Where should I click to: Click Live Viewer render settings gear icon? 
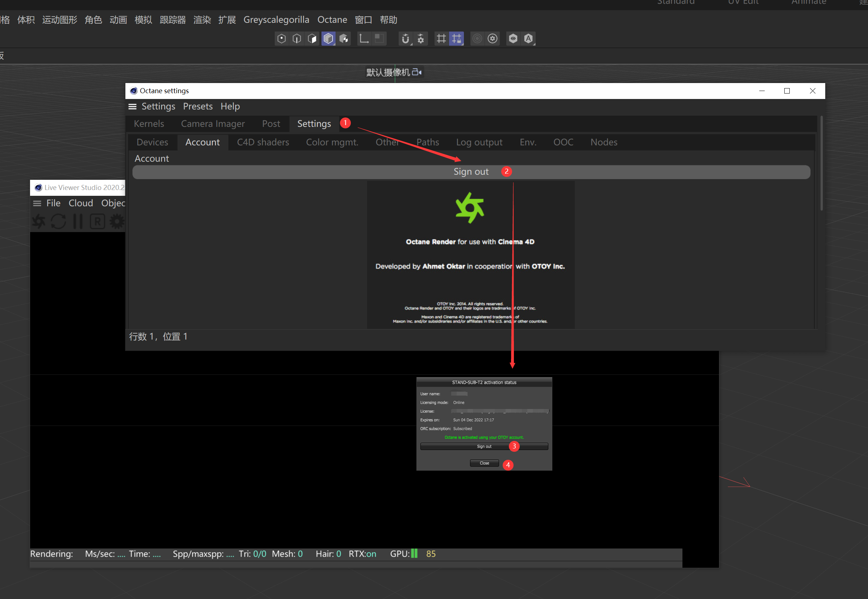point(117,222)
